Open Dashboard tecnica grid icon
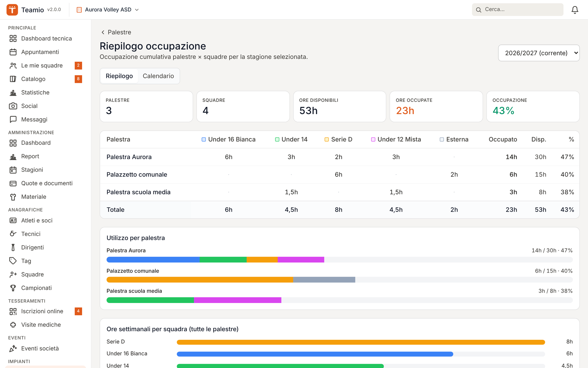Viewport: 588px width, 368px height. (13, 39)
